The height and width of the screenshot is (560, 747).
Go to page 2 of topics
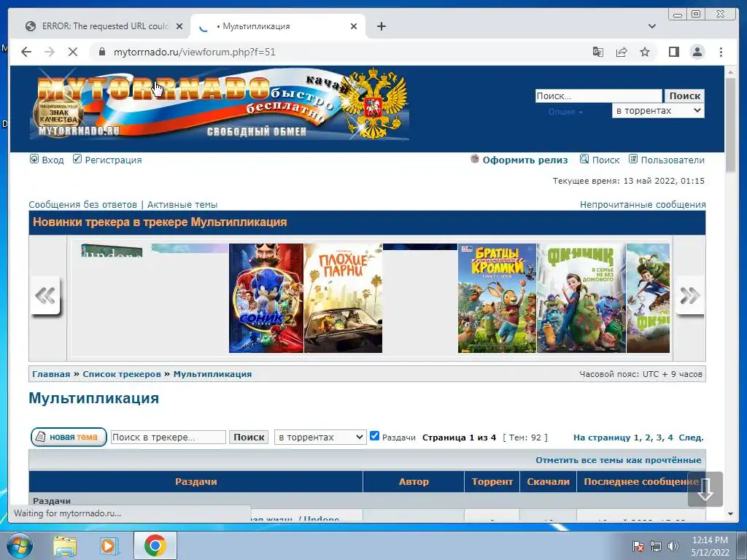coord(648,437)
